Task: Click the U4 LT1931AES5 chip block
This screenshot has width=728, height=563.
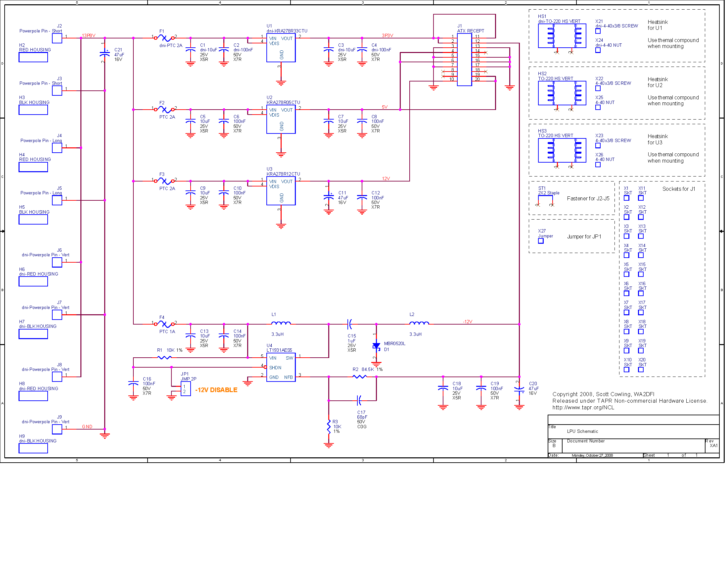Action: [x=281, y=367]
